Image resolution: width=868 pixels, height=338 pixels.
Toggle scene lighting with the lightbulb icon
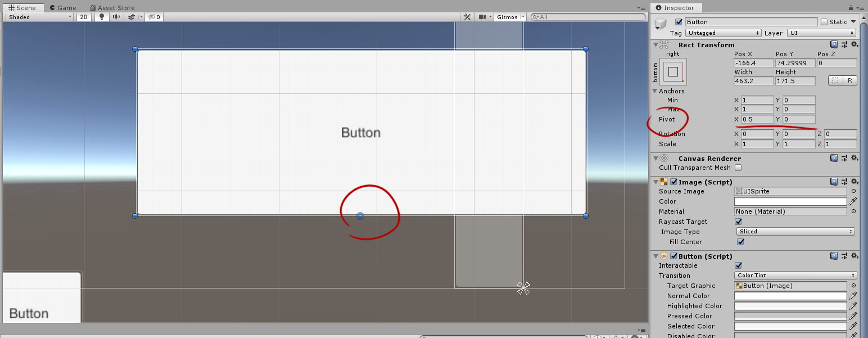click(102, 17)
